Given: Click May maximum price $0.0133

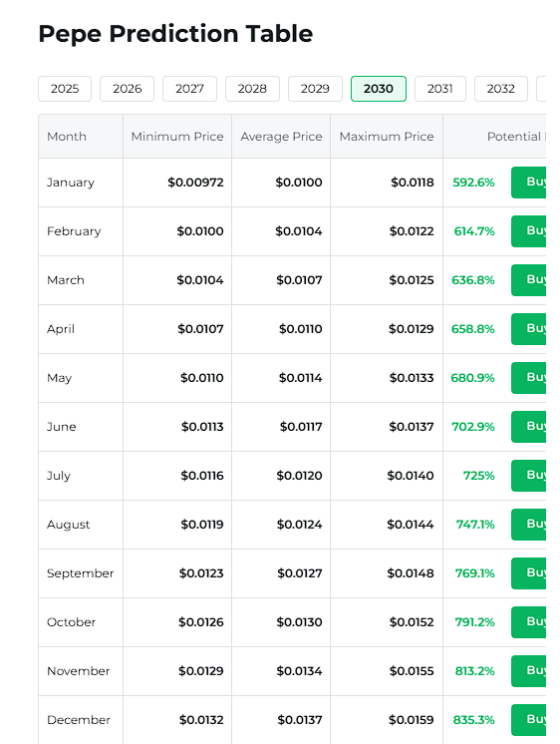Looking at the screenshot, I should pyautogui.click(x=412, y=378).
